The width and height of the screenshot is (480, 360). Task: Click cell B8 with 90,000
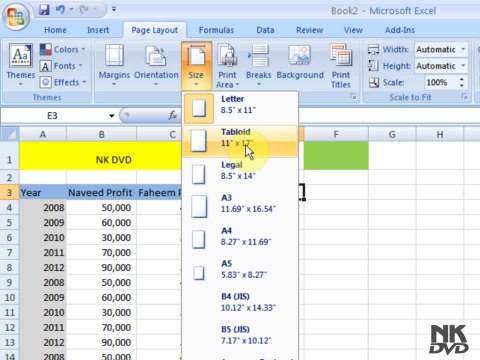pos(101,268)
